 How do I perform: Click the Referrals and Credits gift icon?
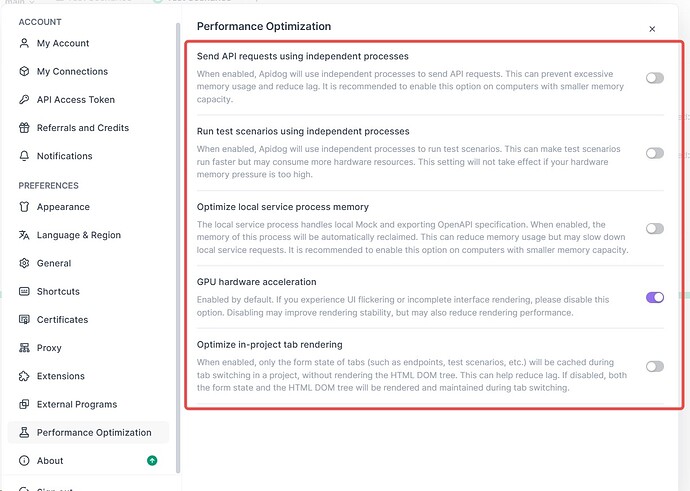24,128
